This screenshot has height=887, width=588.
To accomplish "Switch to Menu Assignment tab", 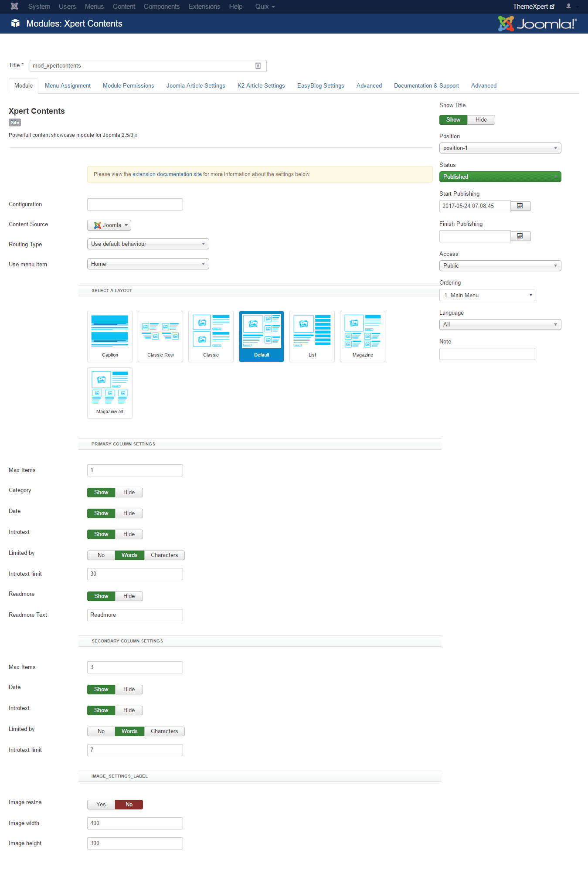I will (x=68, y=86).
